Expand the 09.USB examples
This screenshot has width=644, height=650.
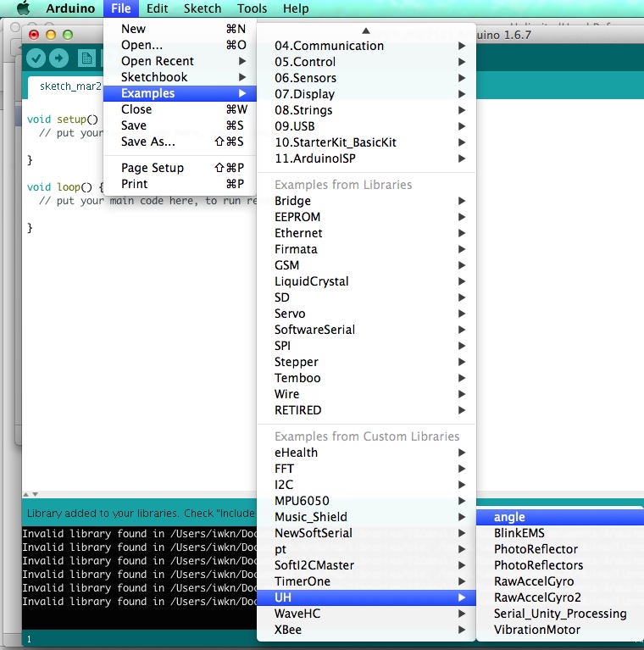pyautogui.click(x=366, y=126)
